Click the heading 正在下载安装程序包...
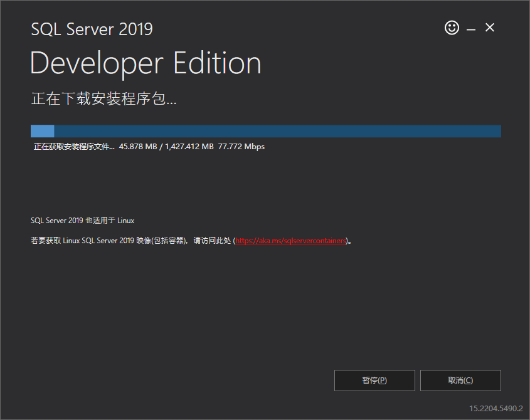Image resolution: width=530 pixels, height=420 pixels. 103,98
